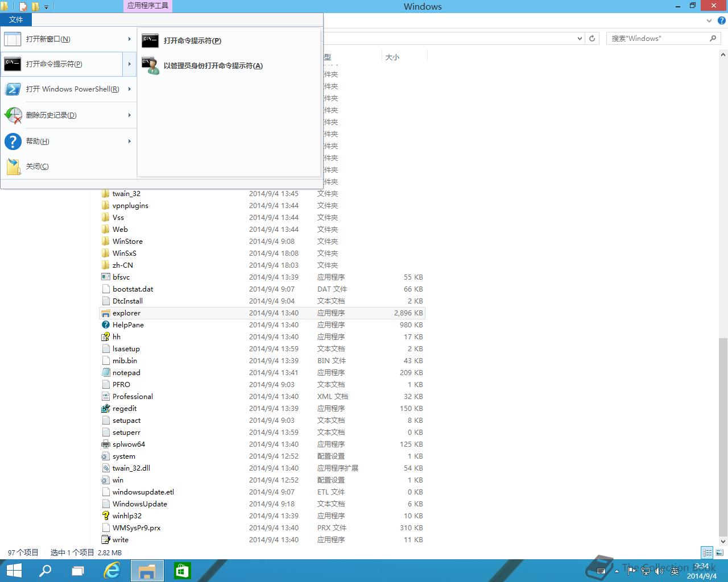
Task: Select the zh-CN folder name
Action: 123,265
